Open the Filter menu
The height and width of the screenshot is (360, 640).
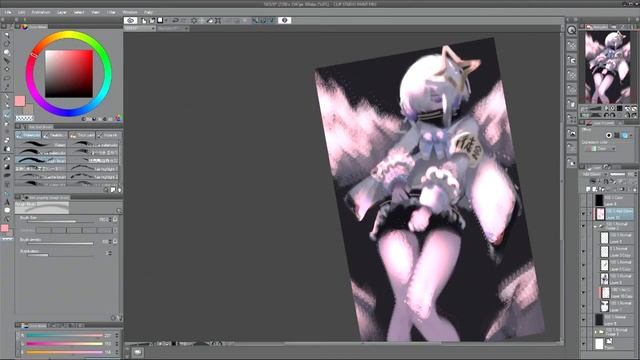coord(111,12)
